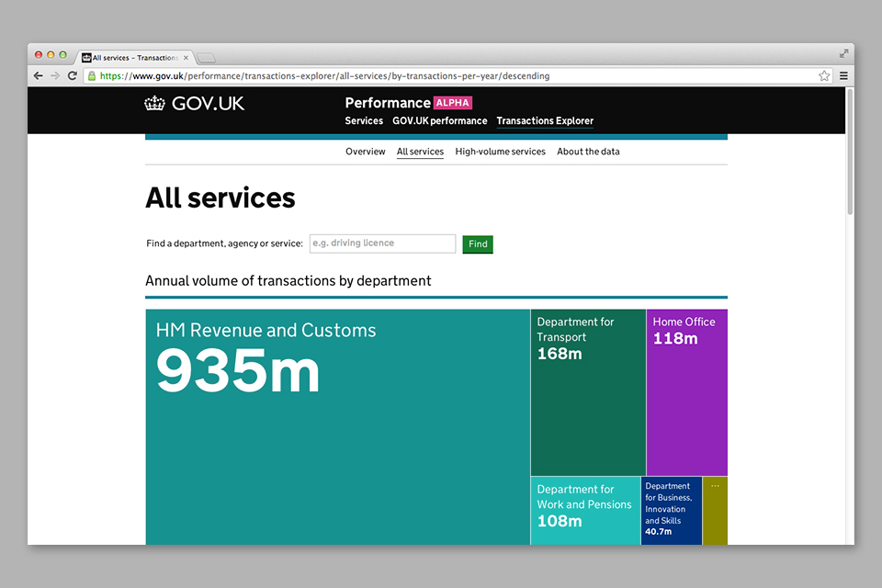Open Business, Innovation and Skills block
The height and width of the screenshot is (588, 882).
(x=672, y=511)
